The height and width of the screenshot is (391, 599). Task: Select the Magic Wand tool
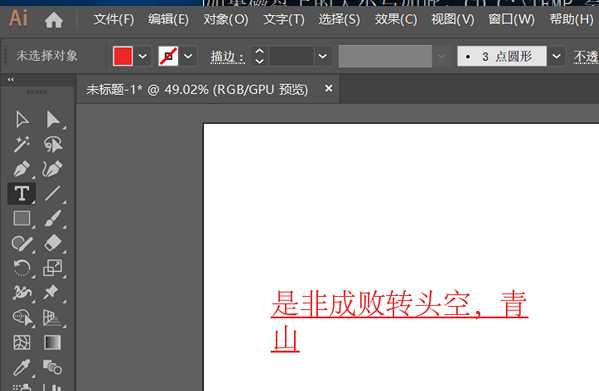click(x=22, y=144)
